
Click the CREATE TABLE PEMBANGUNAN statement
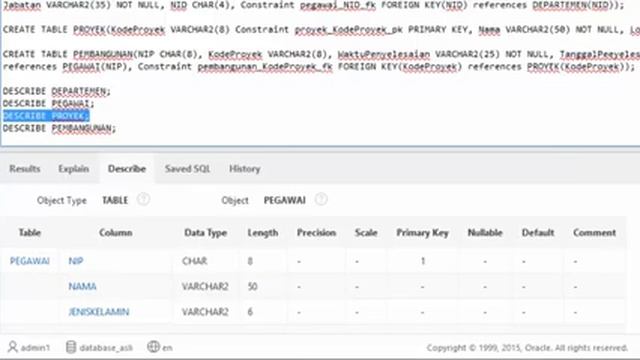pyautogui.click(x=321, y=60)
